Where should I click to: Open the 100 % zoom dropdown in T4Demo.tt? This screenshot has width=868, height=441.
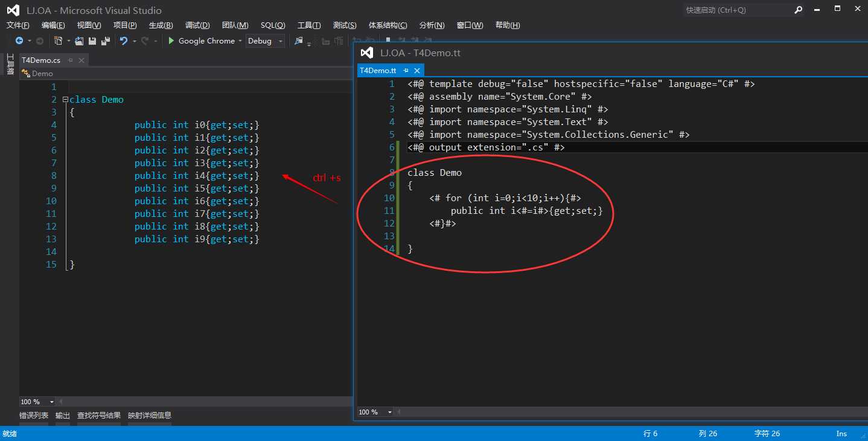point(389,412)
